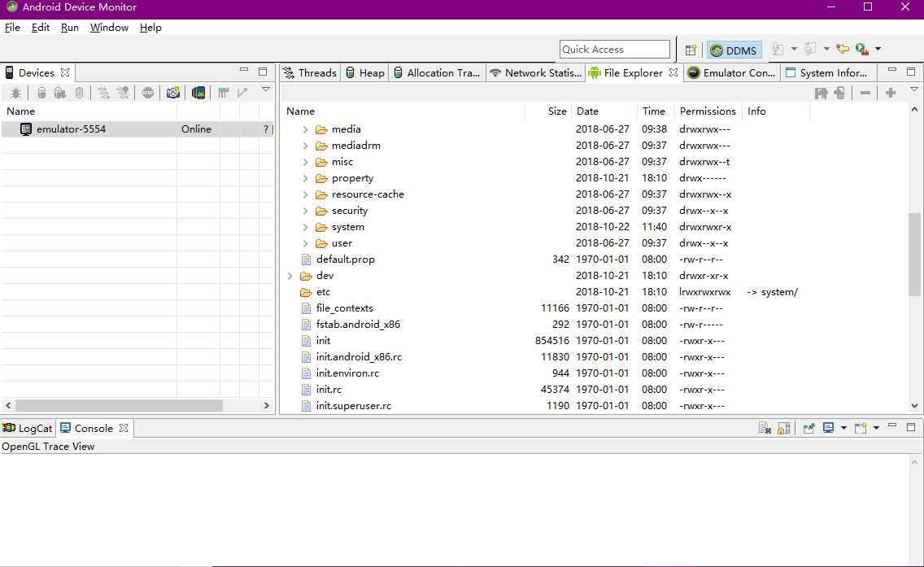Click the File Explorer vertical scrollbar thumb
Image resolution: width=924 pixels, height=567 pixels.
tap(914, 254)
